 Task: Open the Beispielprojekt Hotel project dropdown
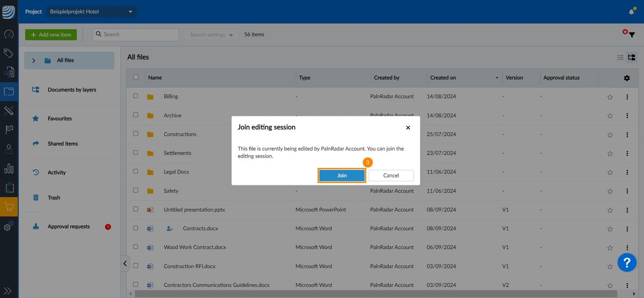91,12
